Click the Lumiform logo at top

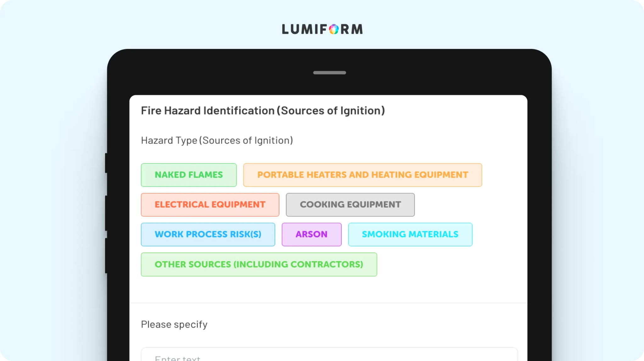pos(322,29)
